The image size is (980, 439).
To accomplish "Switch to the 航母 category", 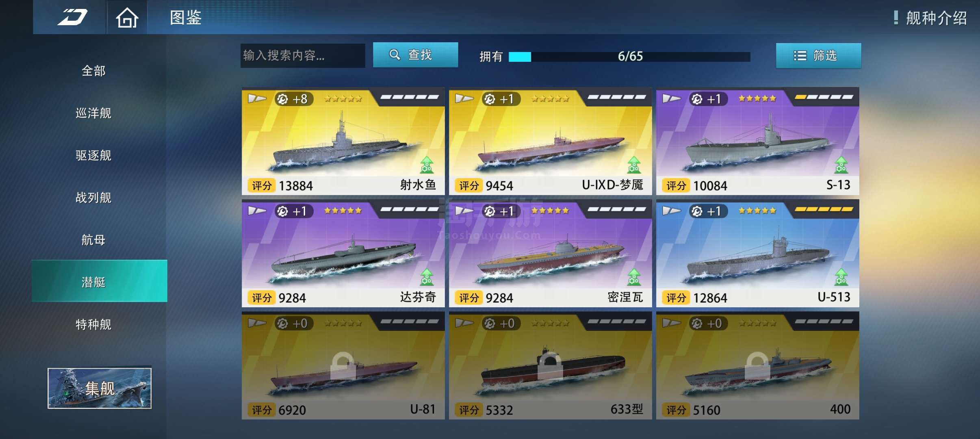I will click(93, 240).
